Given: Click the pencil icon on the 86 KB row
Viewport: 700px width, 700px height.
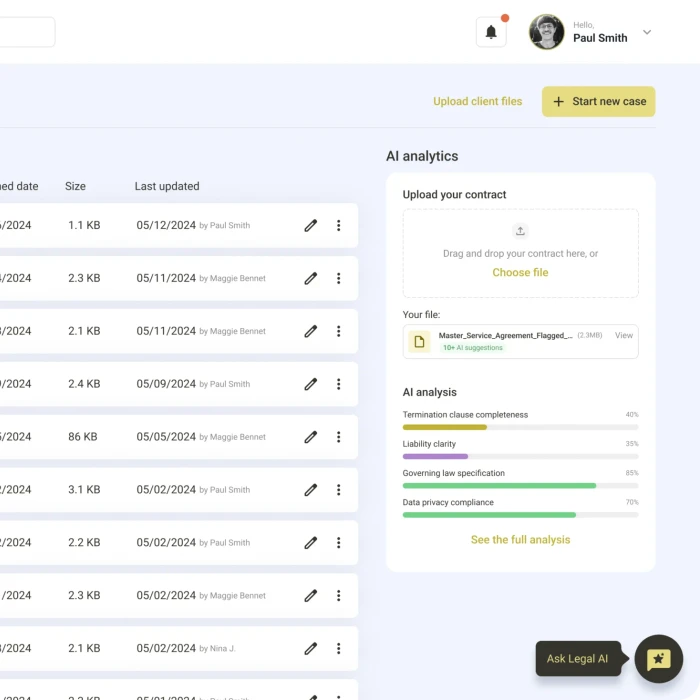Looking at the screenshot, I should tap(311, 437).
